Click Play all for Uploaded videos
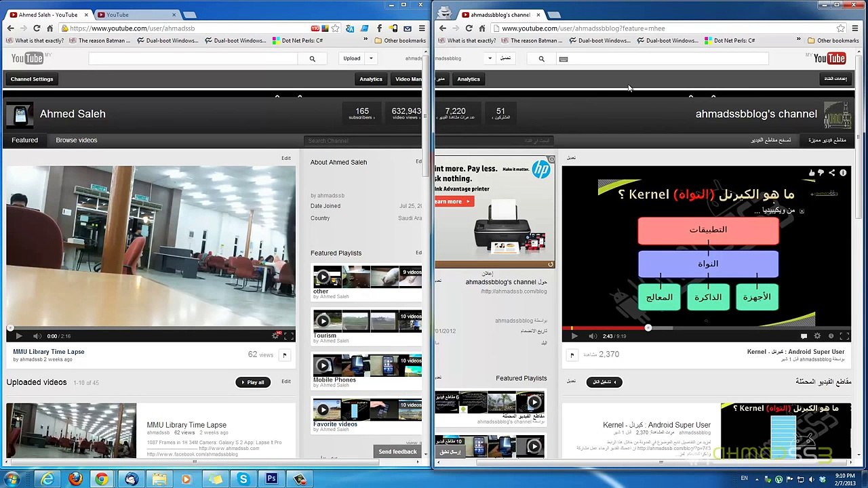Viewport: 868px width, 488px height. pyautogui.click(x=252, y=382)
